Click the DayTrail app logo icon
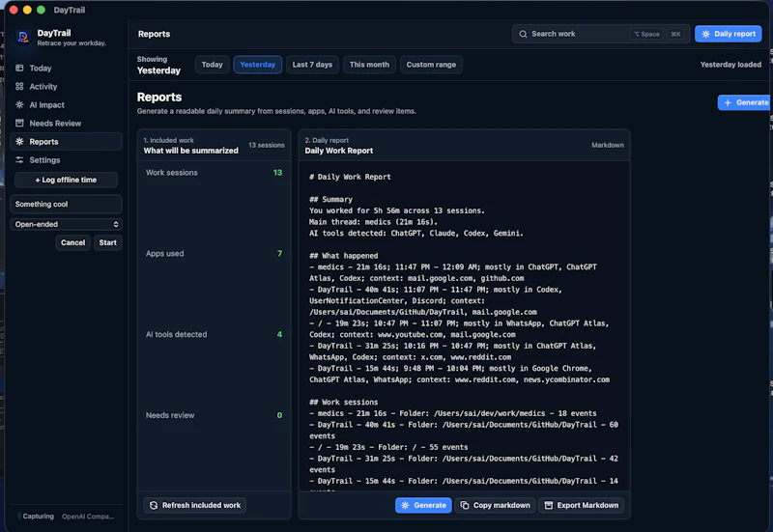The height and width of the screenshot is (532, 773). click(x=22, y=37)
